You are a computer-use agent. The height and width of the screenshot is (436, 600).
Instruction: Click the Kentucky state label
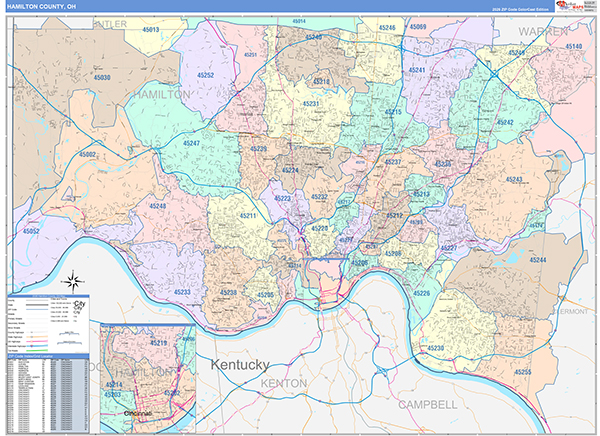point(240,365)
